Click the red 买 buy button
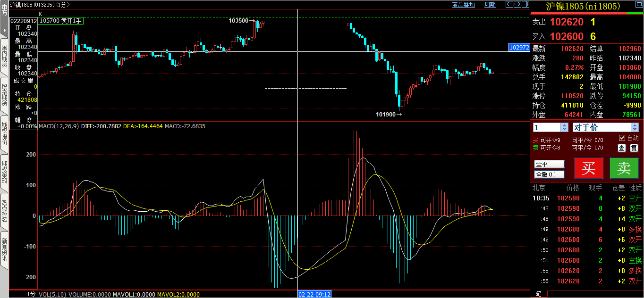The image size is (644, 298). click(588, 168)
